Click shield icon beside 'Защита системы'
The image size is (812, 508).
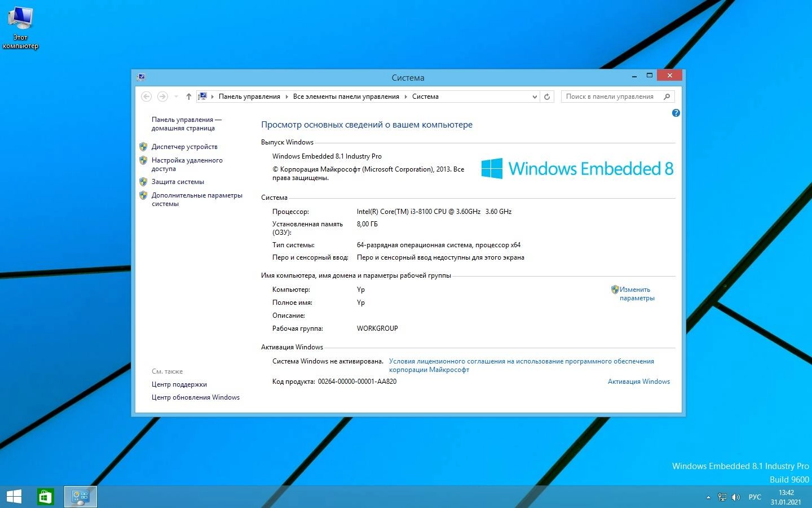click(143, 182)
